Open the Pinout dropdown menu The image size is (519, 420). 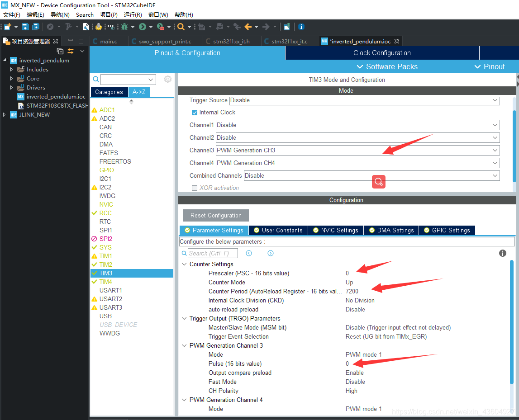[x=490, y=66]
